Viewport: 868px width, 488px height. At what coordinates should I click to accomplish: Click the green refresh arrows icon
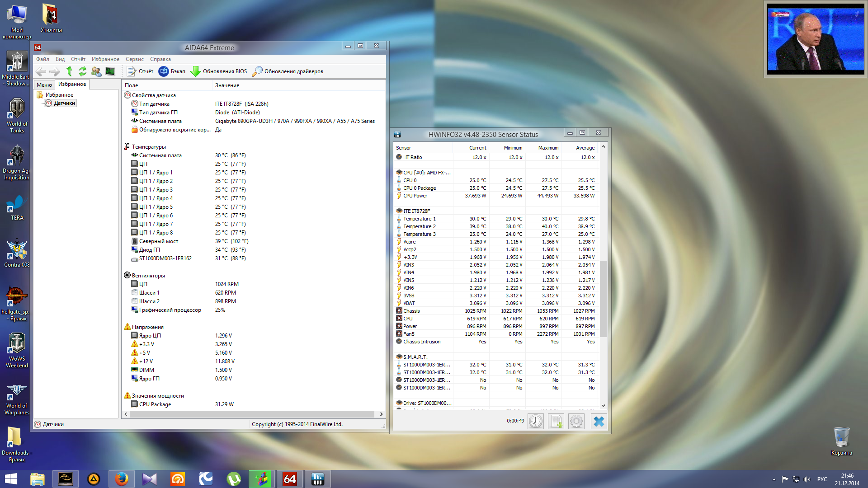click(x=82, y=71)
